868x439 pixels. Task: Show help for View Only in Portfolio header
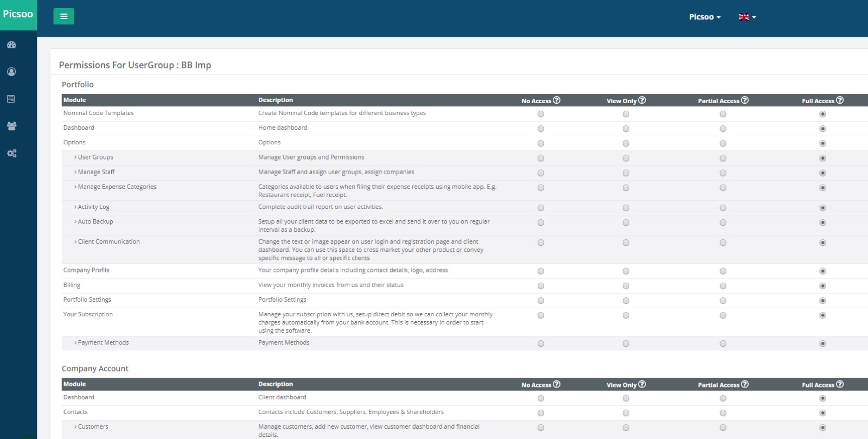tap(642, 100)
